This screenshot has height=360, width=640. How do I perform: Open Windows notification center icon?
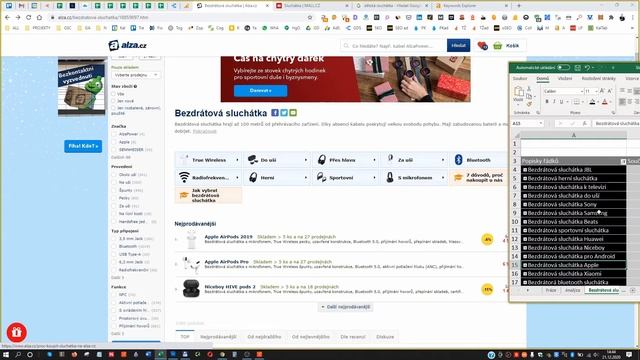click(x=629, y=355)
